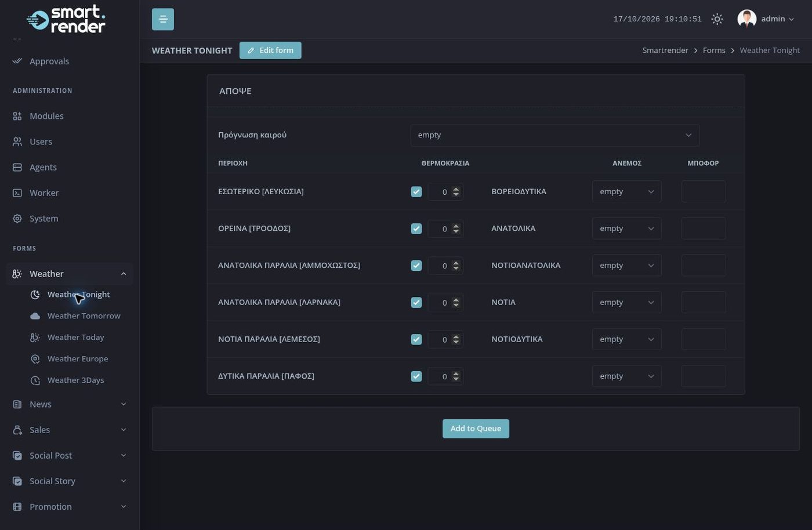Decrease temperature for ΛΕΜΕΣΟΣ using down arrow
Screen dimensions: 812x530
pos(456,342)
